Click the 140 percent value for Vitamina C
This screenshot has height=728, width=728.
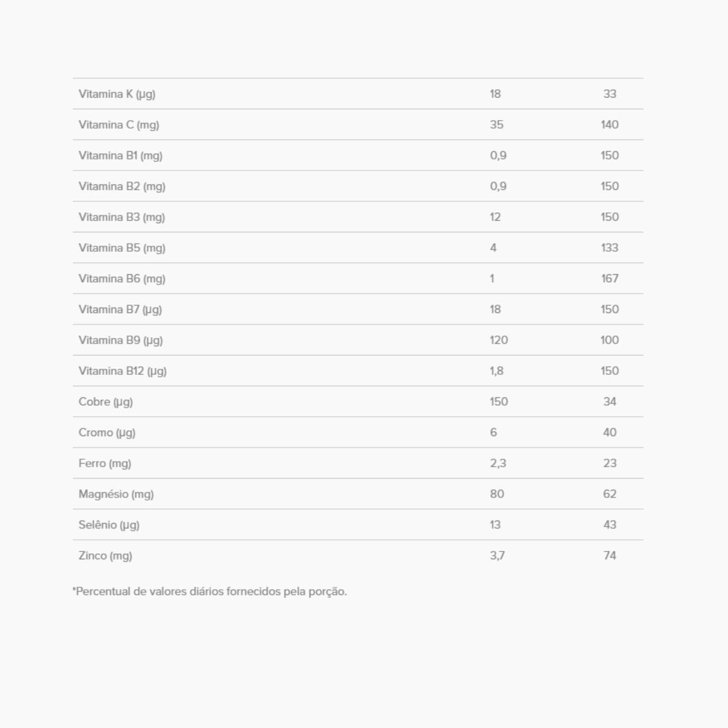(610, 125)
